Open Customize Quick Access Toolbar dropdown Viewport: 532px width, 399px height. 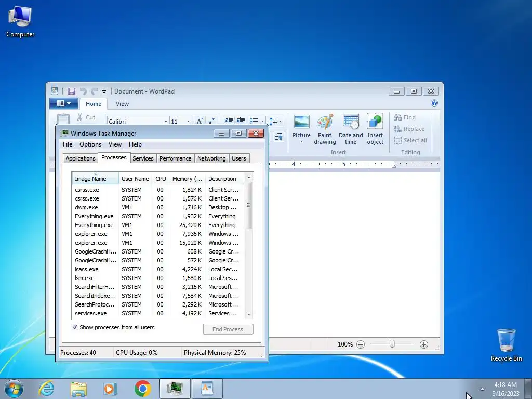pos(104,91)
